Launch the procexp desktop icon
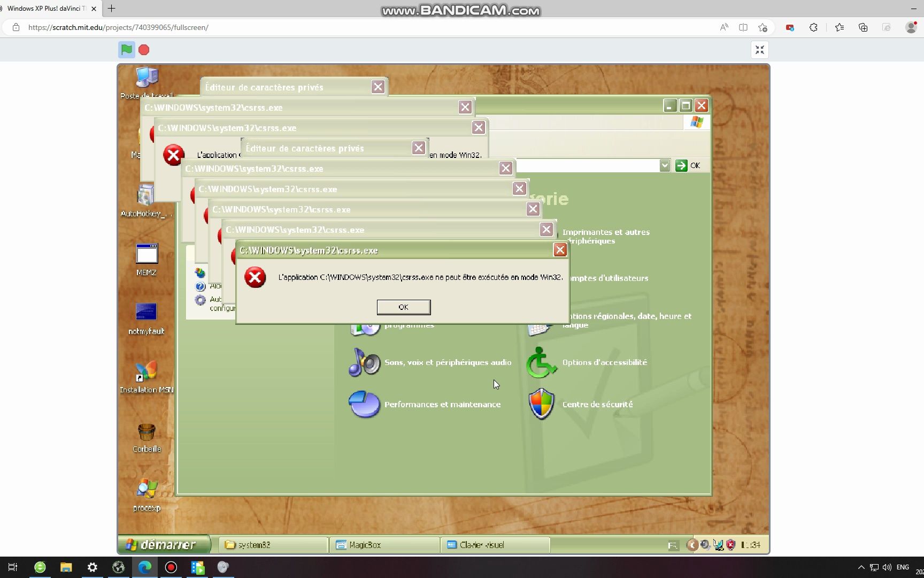This screenshot has width=924, height=578. click(x=147, y=495)
